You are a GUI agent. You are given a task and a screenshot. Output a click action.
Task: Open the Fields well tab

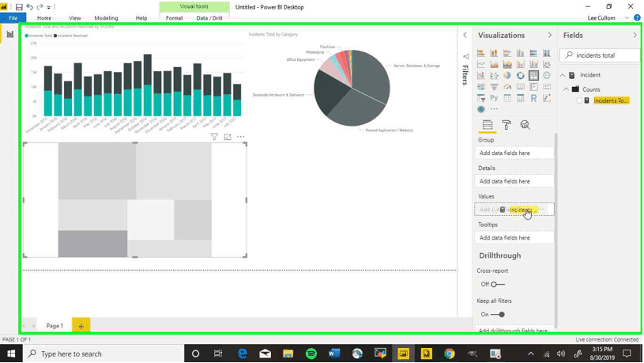point(488,125)
